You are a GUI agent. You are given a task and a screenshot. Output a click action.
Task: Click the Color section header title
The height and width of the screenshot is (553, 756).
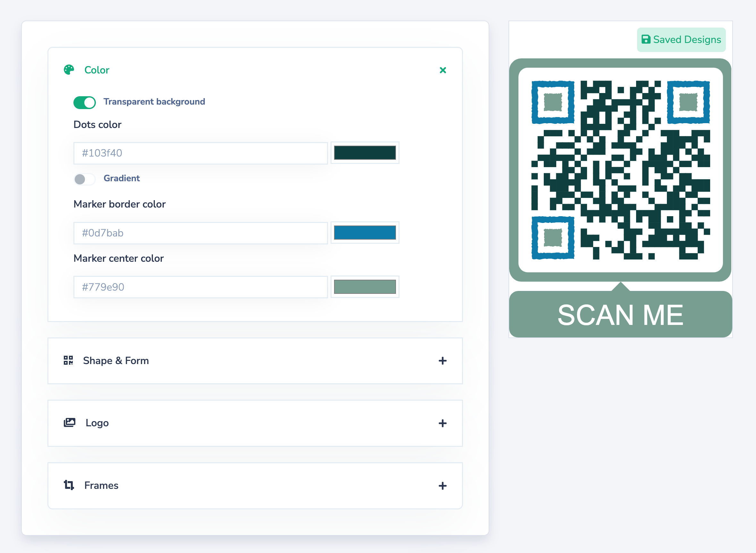[97, 70]
